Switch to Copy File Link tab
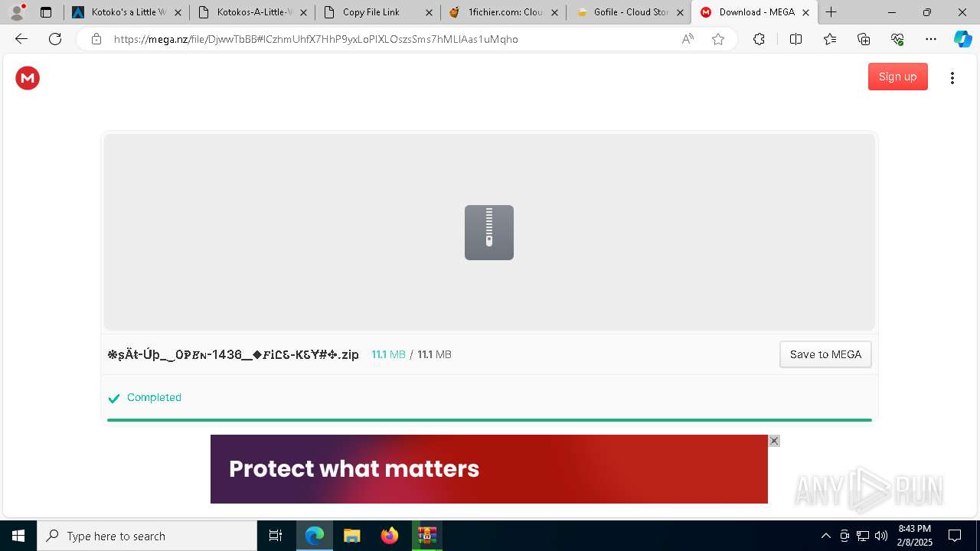 [x=377, y=12]
